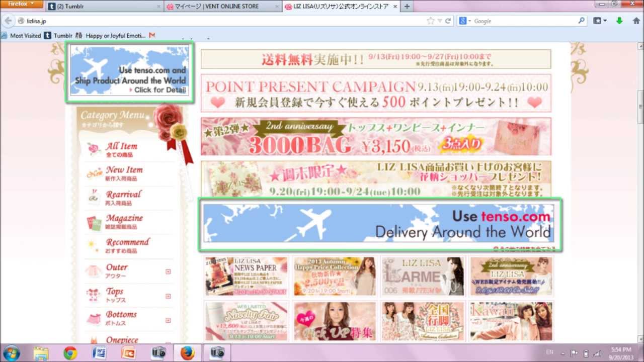Open the Pick UP 特集 thumbnail
644x362 pixels.
(335, 321)
